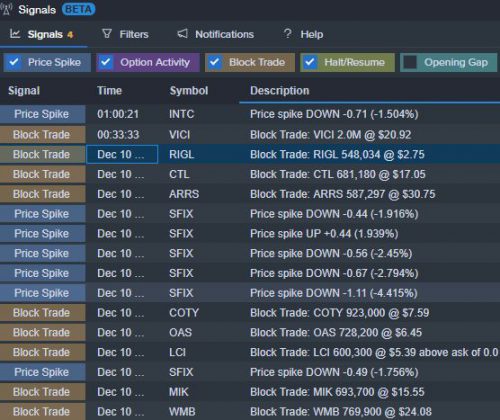
Task: Switch to the Notifications tab
Action: [x=215, y=34]
